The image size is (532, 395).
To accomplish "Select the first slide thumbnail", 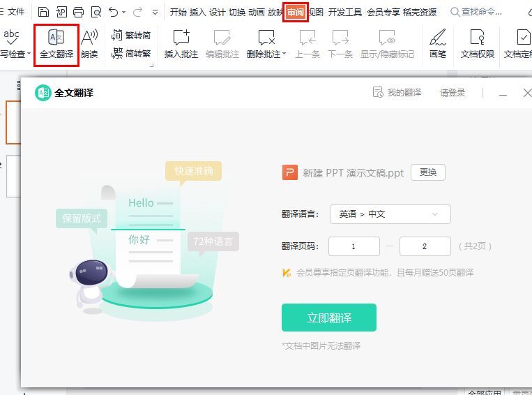I will 13,122.
